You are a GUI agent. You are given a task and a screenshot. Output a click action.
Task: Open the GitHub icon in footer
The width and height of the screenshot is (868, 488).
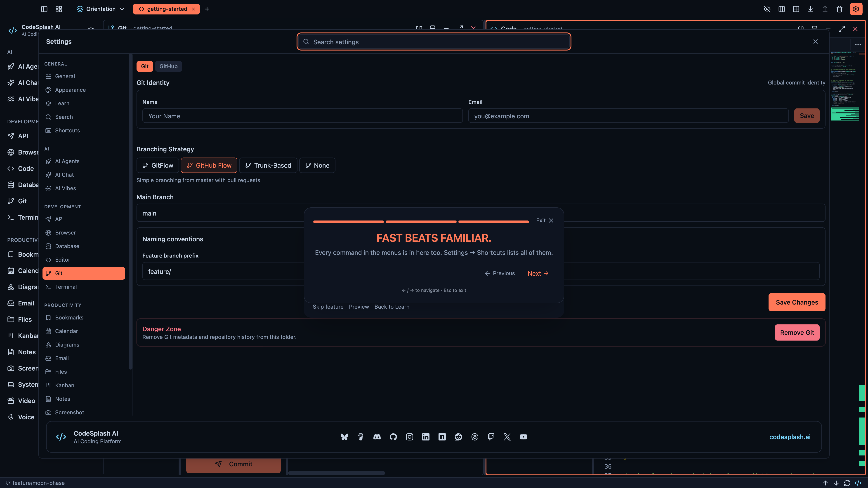(393, 437)
